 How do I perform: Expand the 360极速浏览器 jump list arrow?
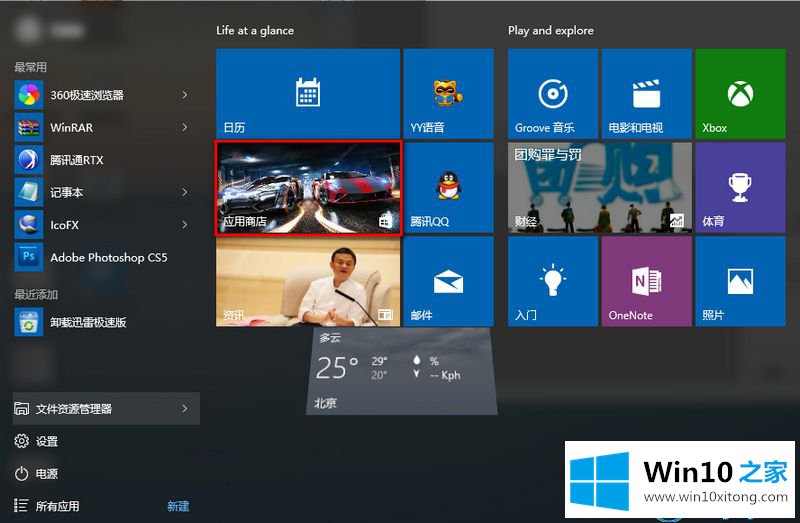(185, 95)
